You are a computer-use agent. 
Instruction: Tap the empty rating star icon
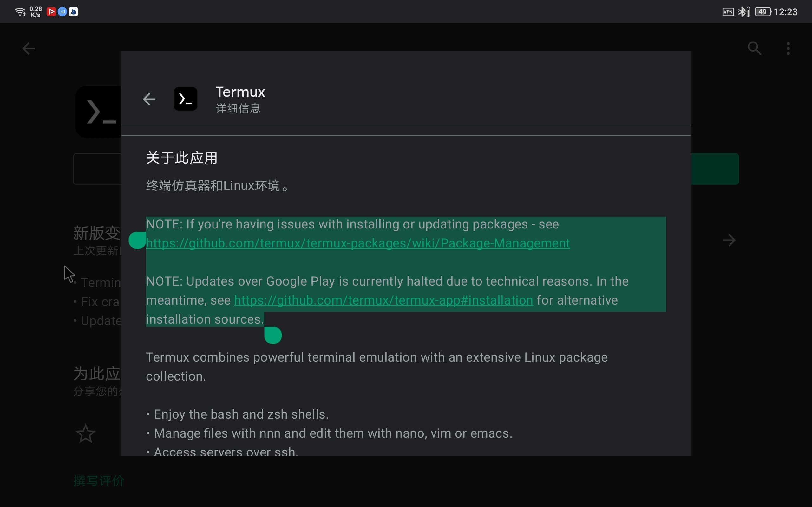pyautogui.click(x=86, y=433)
